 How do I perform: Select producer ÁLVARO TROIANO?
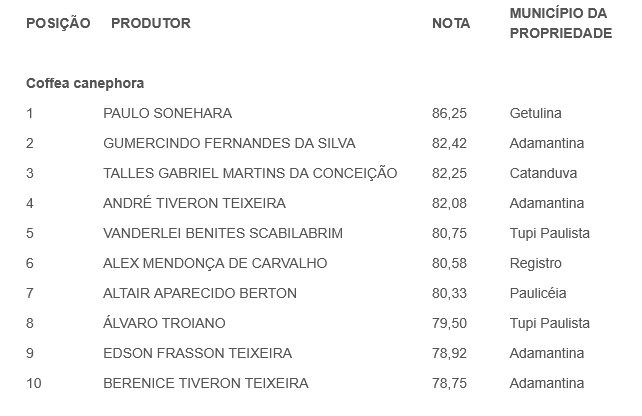point(164,323)
